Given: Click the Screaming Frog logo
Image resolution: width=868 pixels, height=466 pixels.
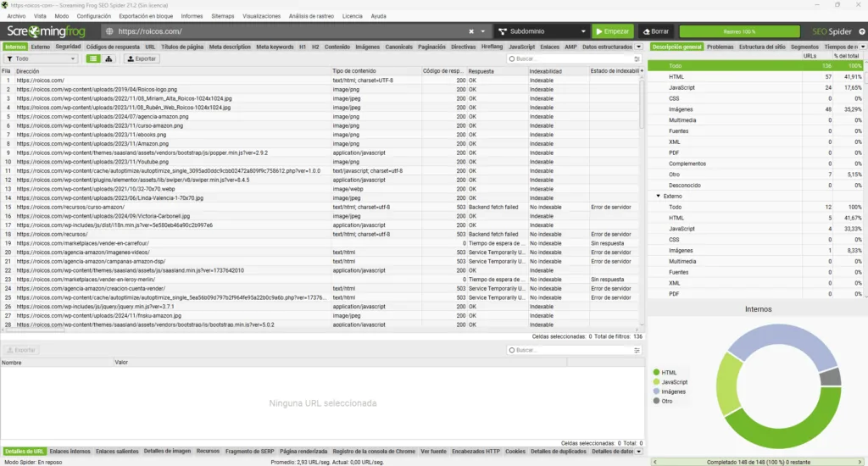Looking at the screenshot, I should [x=46, y=31].
